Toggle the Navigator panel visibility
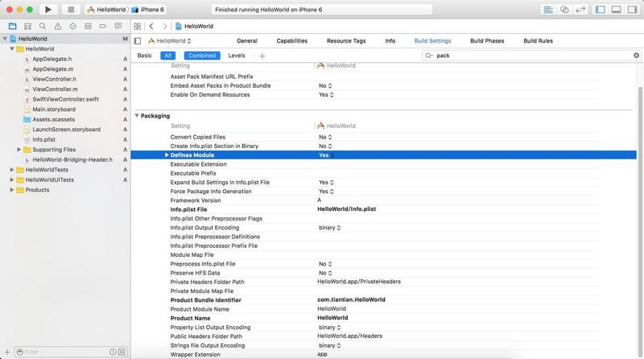 600,10
